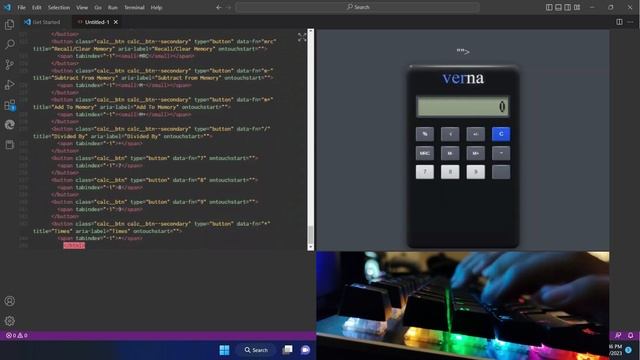Open the Explorer view in activity bar

[9, 24]
